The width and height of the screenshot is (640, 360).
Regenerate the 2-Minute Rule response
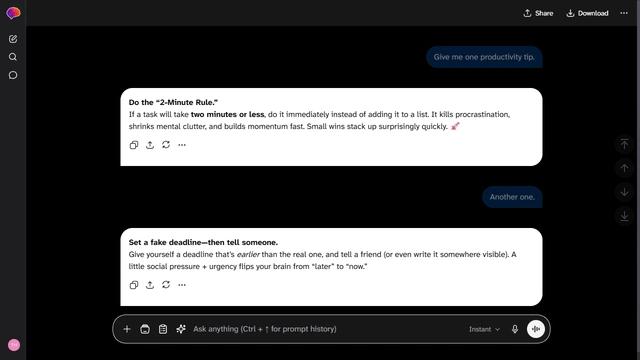166,145
